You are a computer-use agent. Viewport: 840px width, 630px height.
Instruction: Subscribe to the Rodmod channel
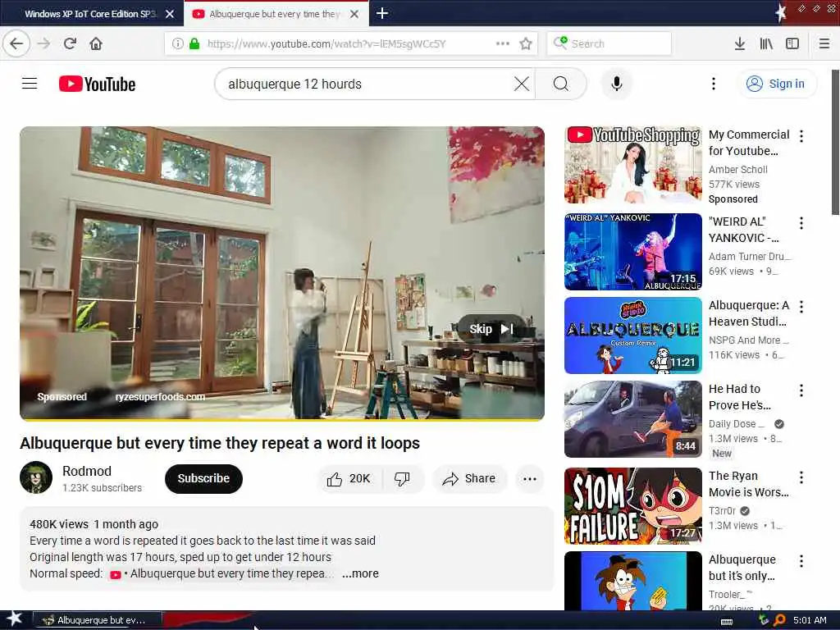[x=203, y=478]
